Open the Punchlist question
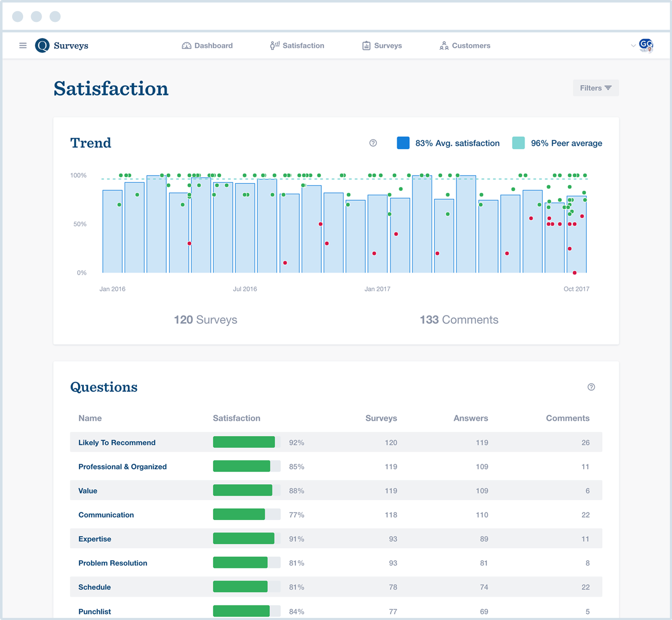 coord(94,612)
